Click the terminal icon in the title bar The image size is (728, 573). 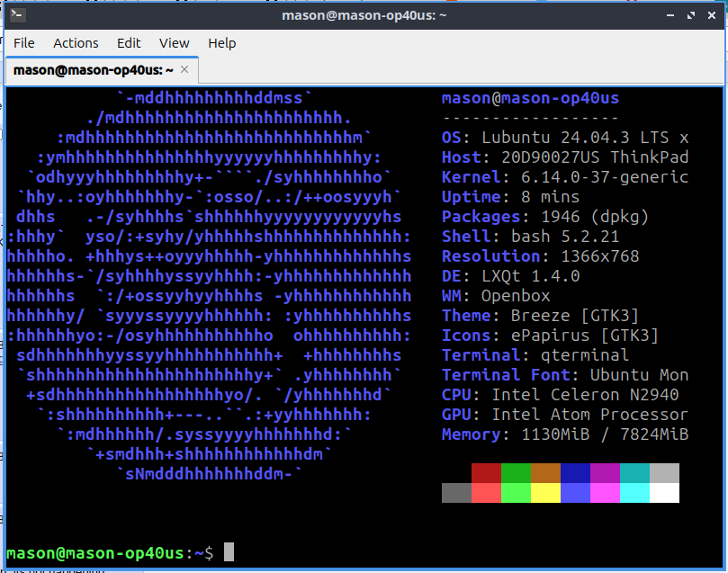[17, 15]
